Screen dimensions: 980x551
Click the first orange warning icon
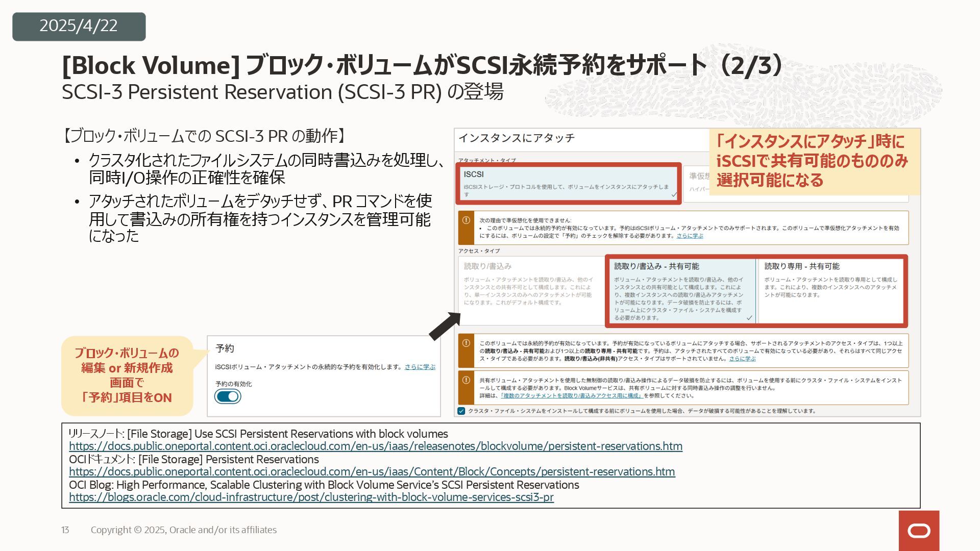coord(466,220)
